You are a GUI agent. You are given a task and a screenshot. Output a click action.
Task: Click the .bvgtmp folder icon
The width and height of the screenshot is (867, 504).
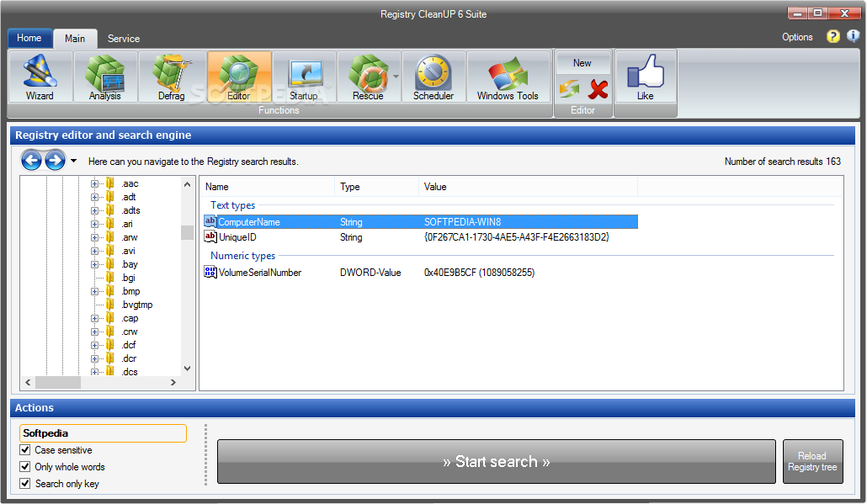[x=110, y=305]
